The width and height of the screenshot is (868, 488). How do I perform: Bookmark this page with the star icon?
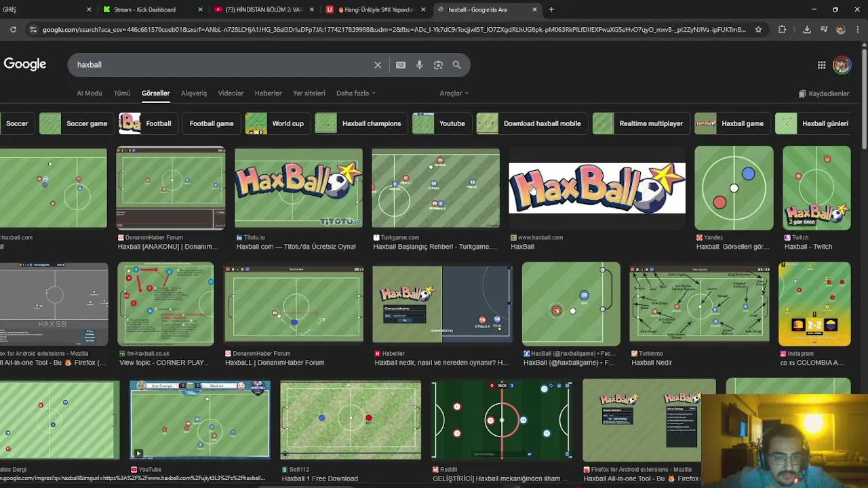pos(758,29)
